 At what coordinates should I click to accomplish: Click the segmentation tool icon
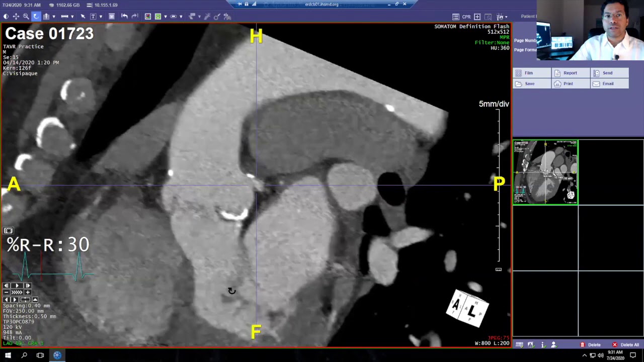(192, 17)
